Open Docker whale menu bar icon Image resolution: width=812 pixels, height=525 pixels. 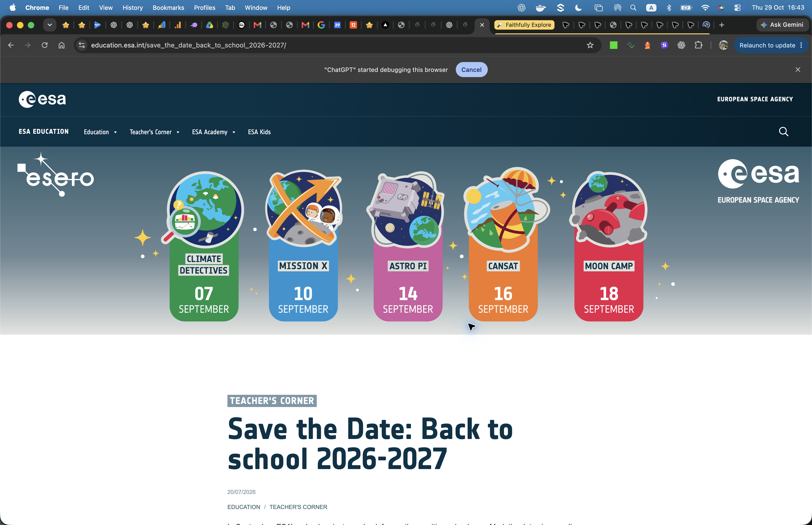(x=540, y=8)
